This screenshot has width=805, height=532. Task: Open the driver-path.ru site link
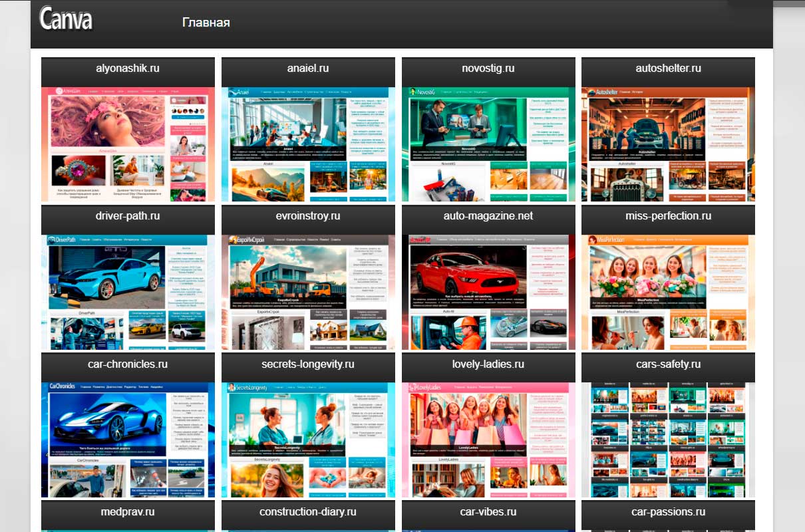[127, 216]
